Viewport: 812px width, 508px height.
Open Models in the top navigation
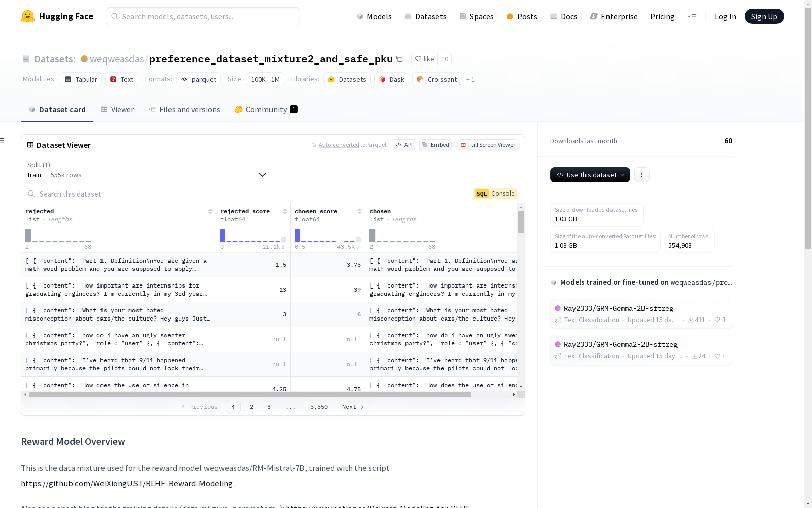coord(374,16)
